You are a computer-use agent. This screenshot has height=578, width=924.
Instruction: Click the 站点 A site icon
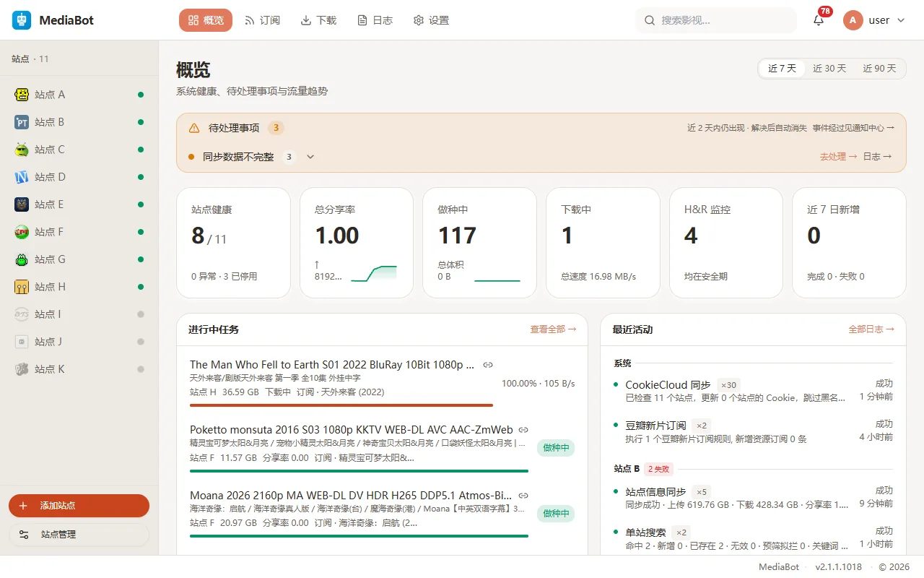pyautogui.click(x=22, y=95)
